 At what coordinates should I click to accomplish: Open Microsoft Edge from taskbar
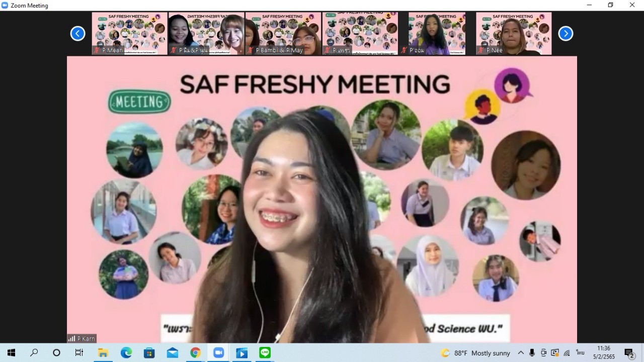point(126,353)
